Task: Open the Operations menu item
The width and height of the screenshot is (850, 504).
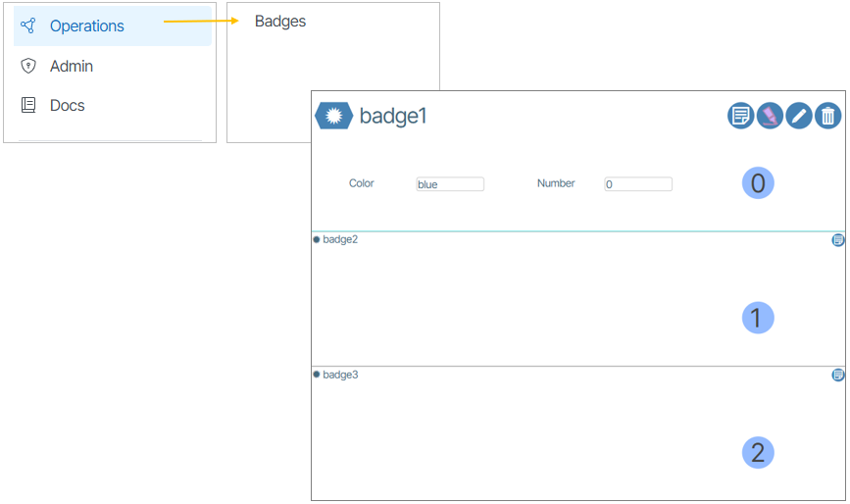Action: click(x=87, y=26)
